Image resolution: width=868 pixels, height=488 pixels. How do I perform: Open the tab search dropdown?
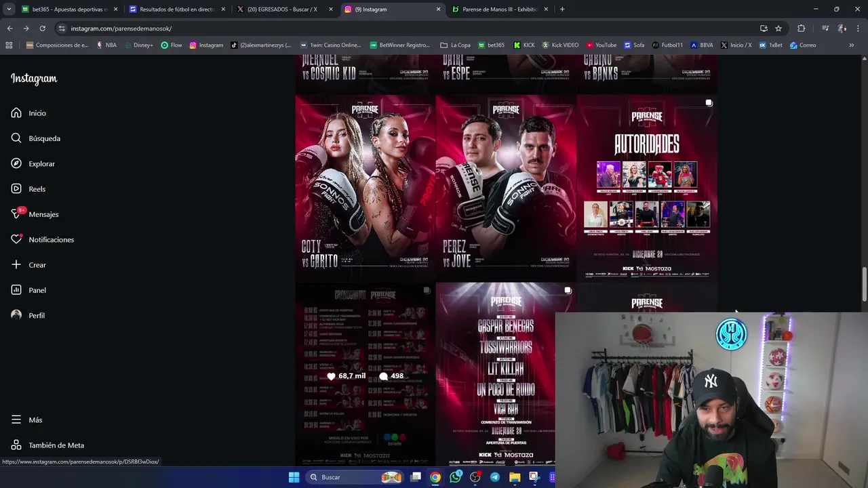point(9,9)
